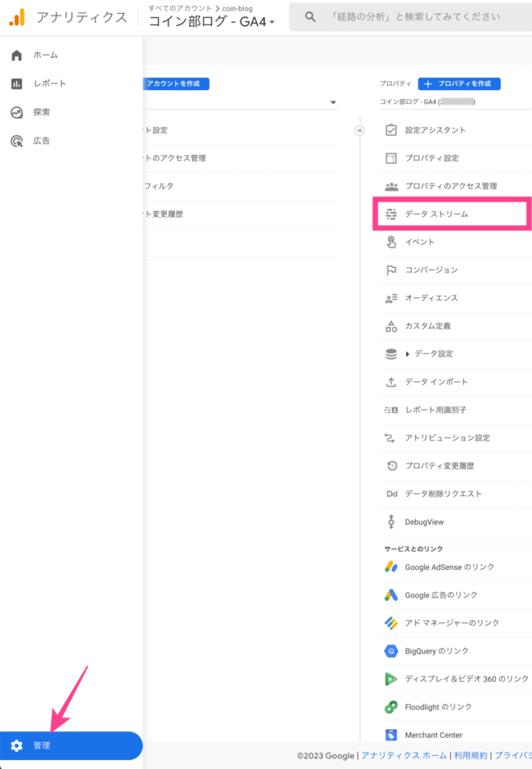The height and width of the screenshot is (769, 532).
Task: Click the Setup Assistant checkbox icon
Action: coord(391,130)
